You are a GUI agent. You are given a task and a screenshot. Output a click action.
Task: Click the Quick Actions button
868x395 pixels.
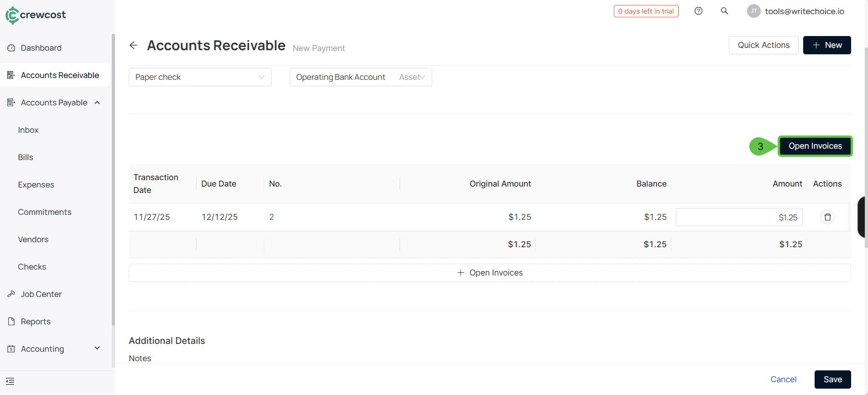click(x=763, y=45)
